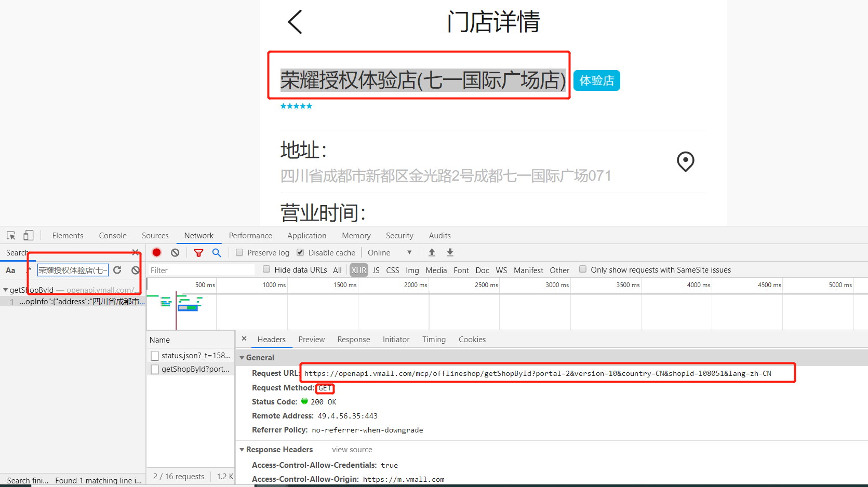Screen dimensions: 868x487
Task: Show the Cookies tab
Action: 472,339
